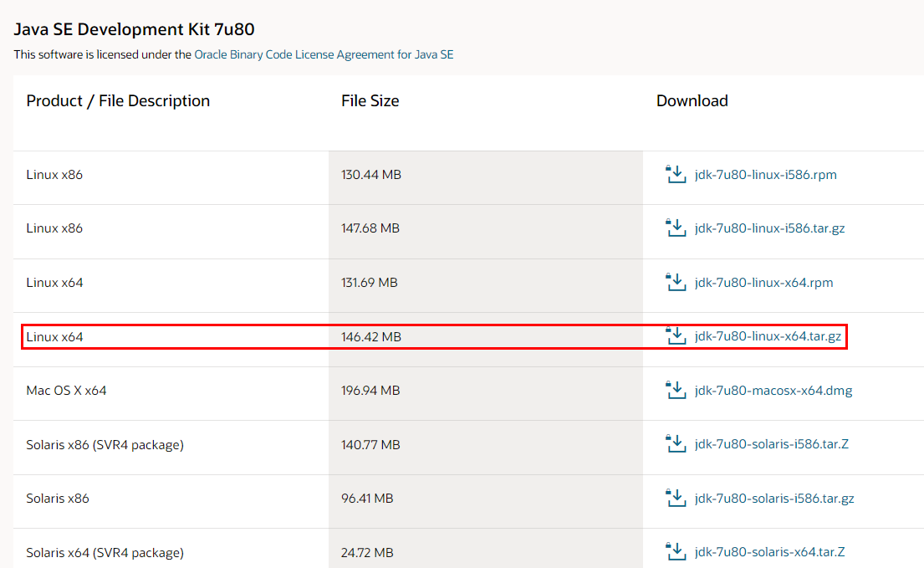Download jdk-7u80-linux-x64.rpm file link
The image size is (924, 568).
(763, 282)
